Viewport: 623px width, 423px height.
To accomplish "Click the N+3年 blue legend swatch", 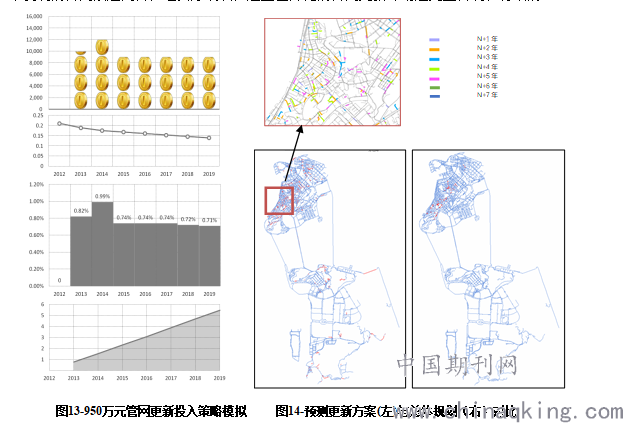I will pos(434,59).
